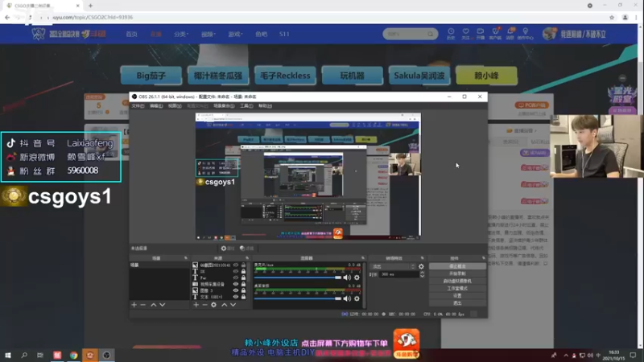Open Douyu watch history icon
The width and height of the screenshot is (644, 362).
[451, 34]
